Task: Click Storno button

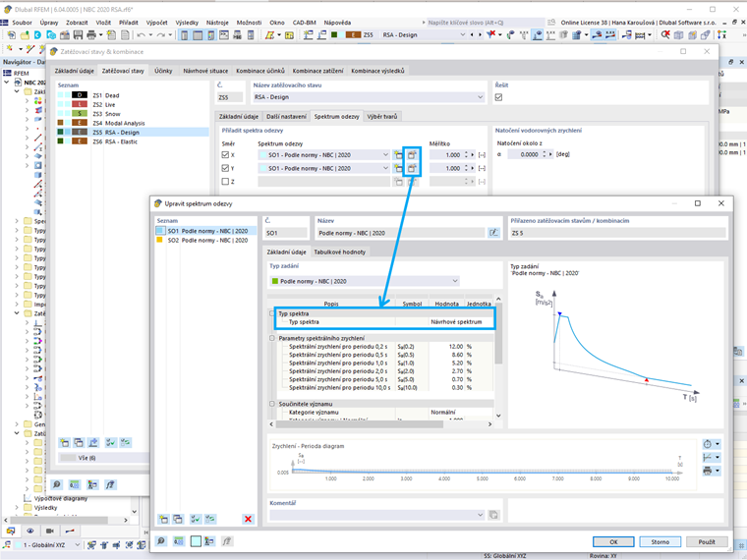Action: 660,542
